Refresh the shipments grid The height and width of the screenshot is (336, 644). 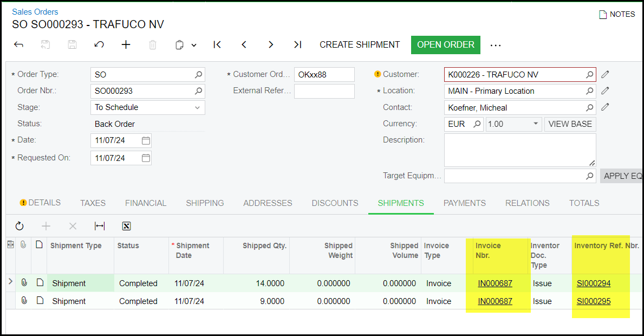(19, 226)
